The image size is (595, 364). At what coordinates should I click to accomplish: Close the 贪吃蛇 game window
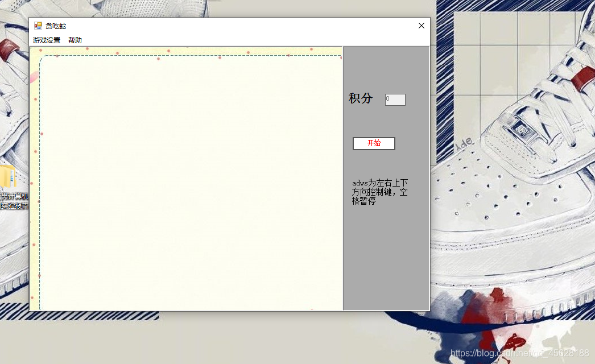(421, 26)
